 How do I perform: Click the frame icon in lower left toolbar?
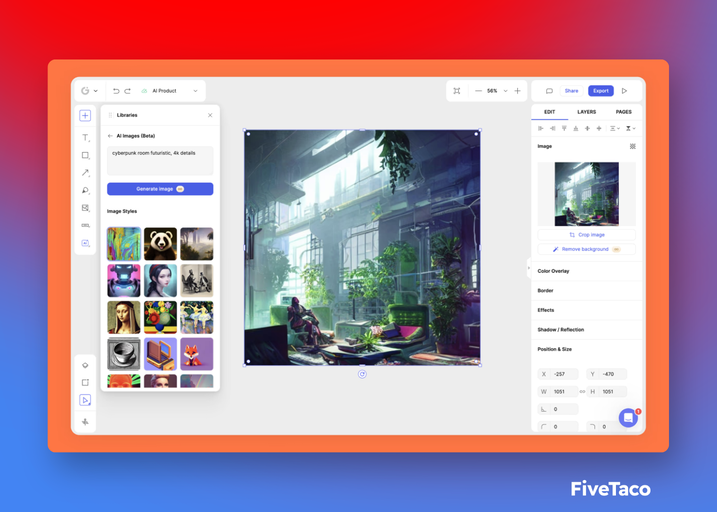coord(86,382)
